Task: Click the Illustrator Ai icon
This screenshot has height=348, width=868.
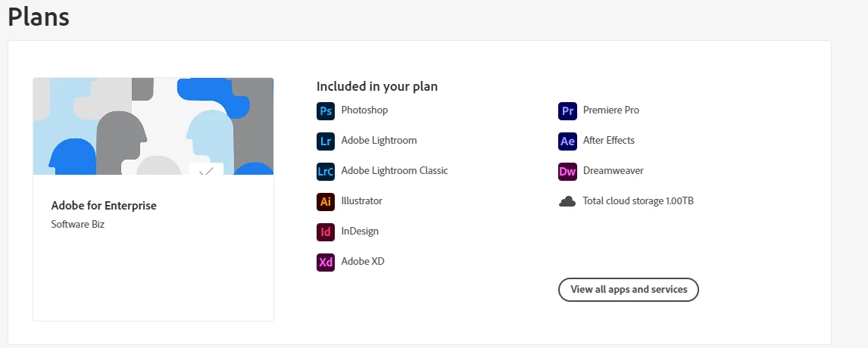Action: tap(326, 201)
